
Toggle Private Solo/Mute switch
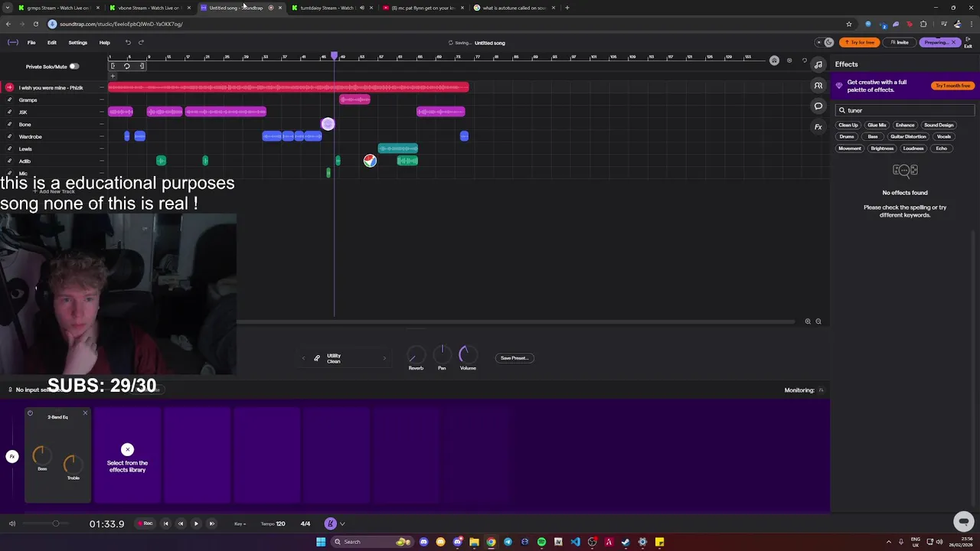click(x=74, y=67)
